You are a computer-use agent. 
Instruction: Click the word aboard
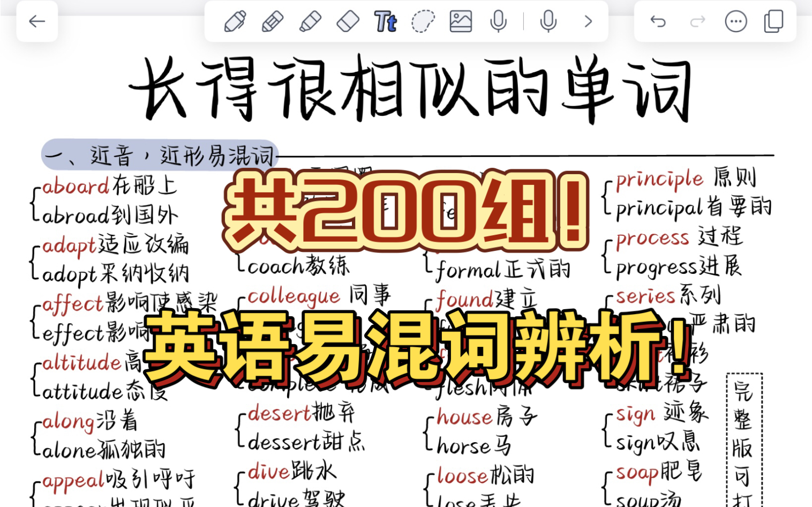point(76,187)
